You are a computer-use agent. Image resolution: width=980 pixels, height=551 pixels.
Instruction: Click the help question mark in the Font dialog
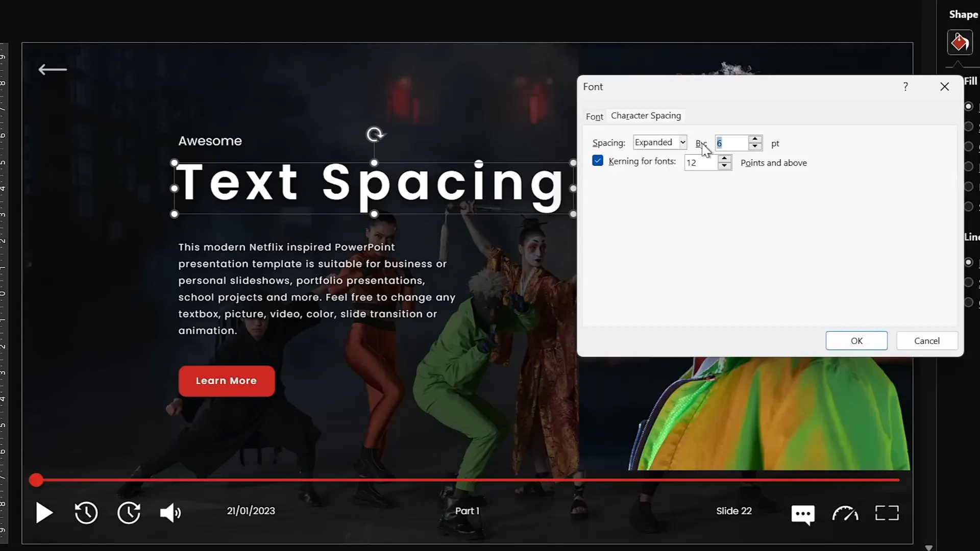point(905,87)
